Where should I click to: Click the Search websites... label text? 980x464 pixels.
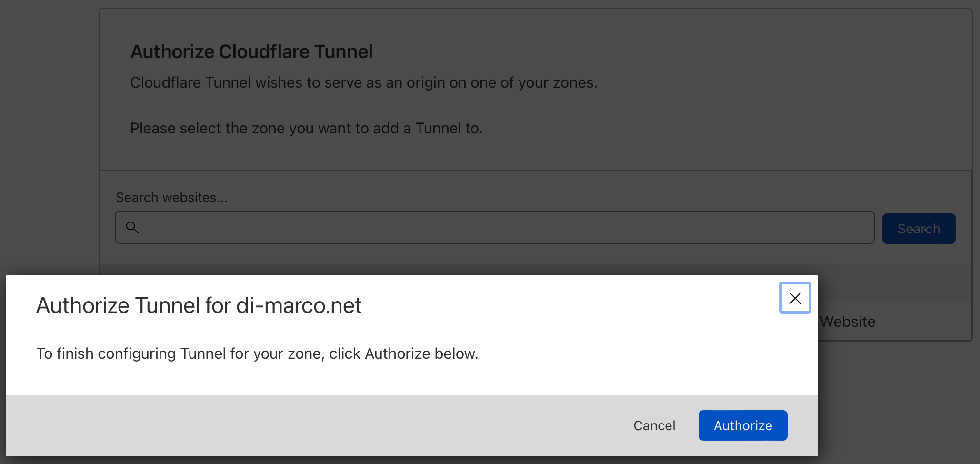click(172, 197)
